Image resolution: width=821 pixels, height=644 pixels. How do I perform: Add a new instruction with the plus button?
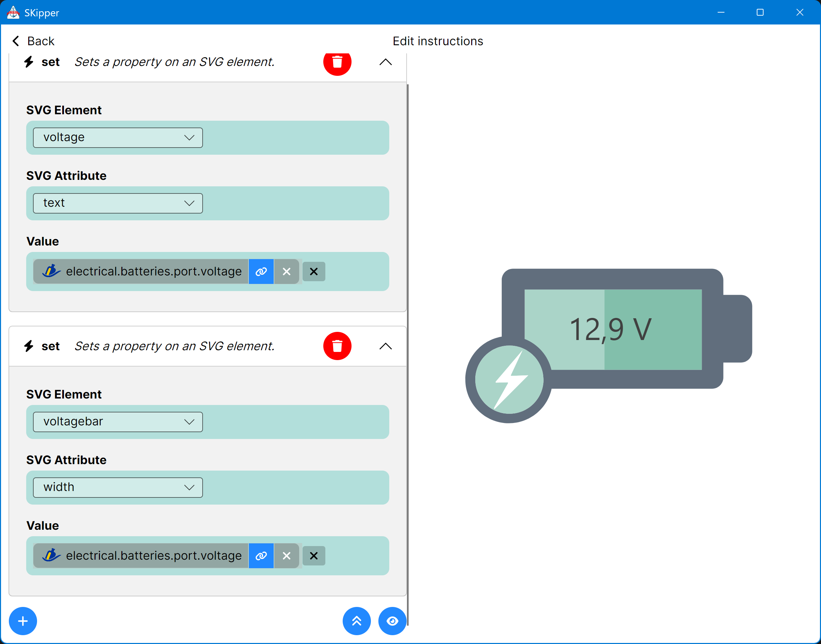pyautogui.click(x=23, y=621)
